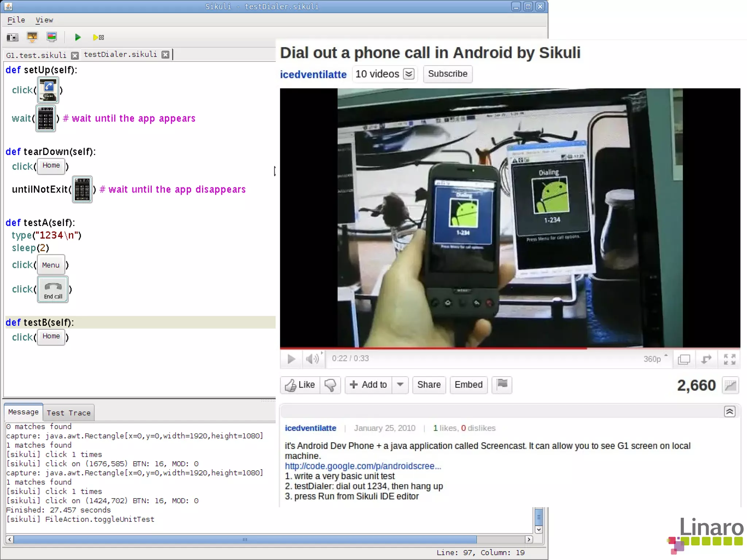Click the insert image toolbar icon
The width and height of the screenshot is (747, 560).
pyautogui.click(x=32, y=37)
